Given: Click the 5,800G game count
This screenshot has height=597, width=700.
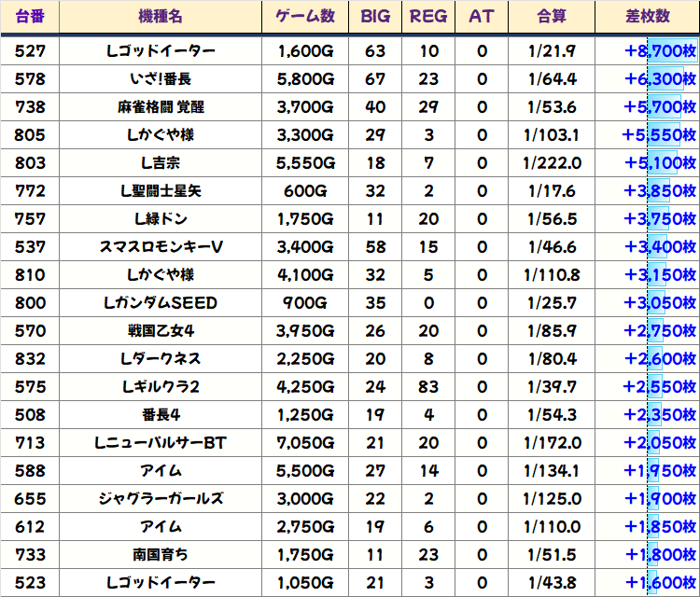Looking at the screenshot, I should click(305, 79).
